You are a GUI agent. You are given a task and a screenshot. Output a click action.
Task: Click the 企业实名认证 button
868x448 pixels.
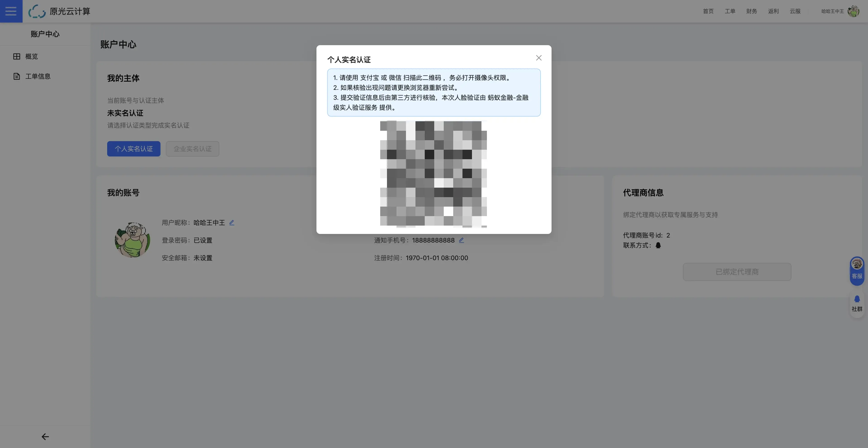tap(192, 148)
